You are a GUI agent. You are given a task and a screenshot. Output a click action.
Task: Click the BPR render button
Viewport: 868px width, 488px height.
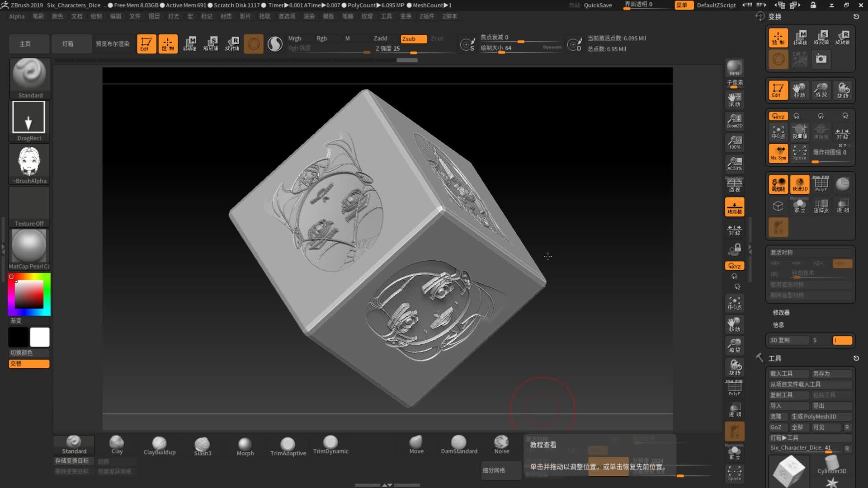734,68
